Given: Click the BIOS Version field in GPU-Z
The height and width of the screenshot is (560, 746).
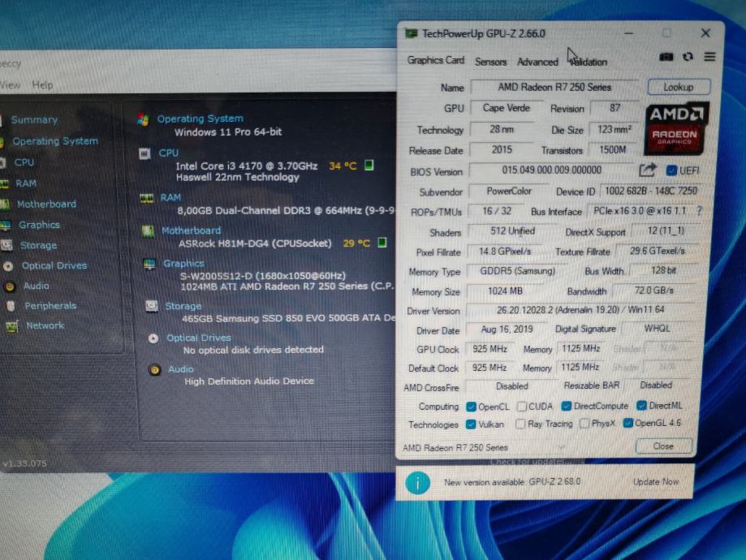Looking at the screenshot, I should tap(552, 170).
